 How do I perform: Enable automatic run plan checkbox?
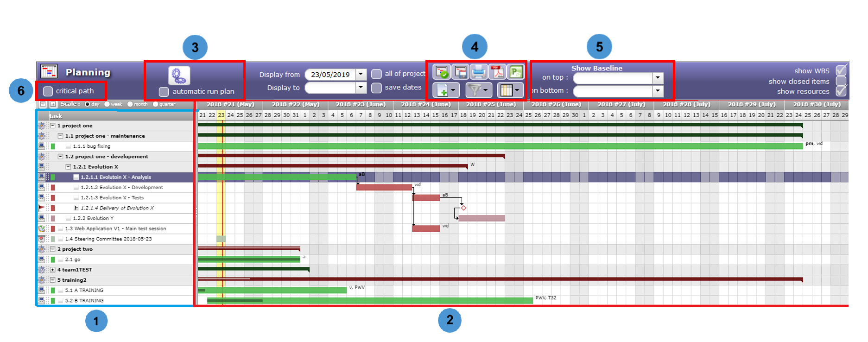(x=164, y=92)
